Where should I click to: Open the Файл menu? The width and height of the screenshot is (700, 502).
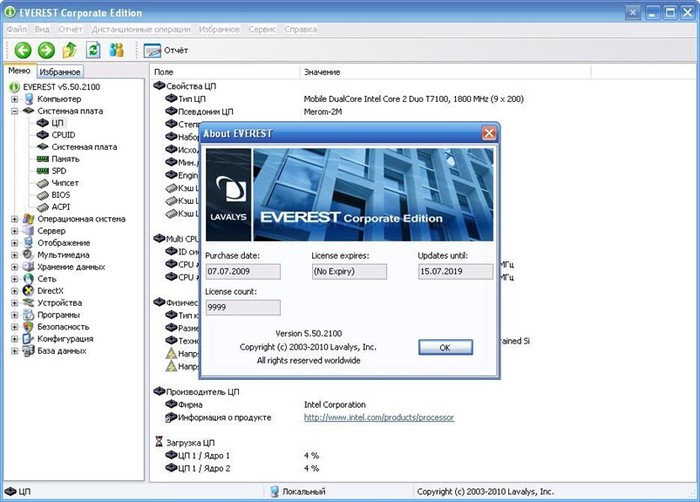pyautogui.click(x=17, y=29)
